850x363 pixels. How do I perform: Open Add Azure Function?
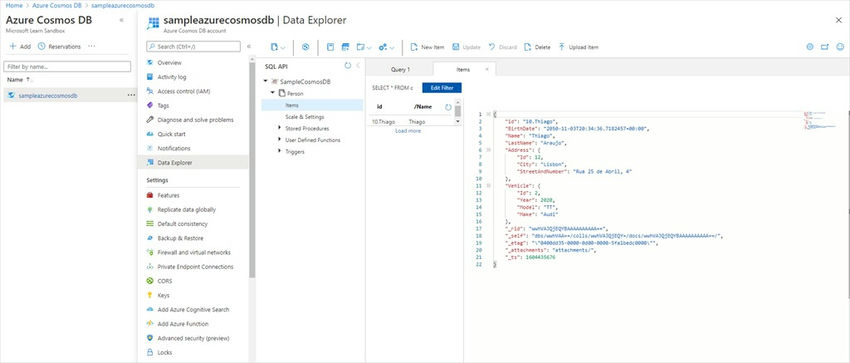point(183,323)
